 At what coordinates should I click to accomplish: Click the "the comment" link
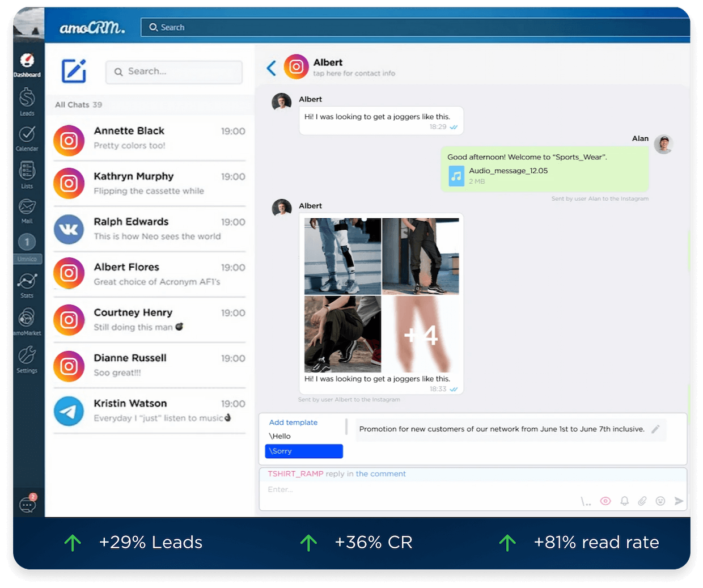click(380, 474)
